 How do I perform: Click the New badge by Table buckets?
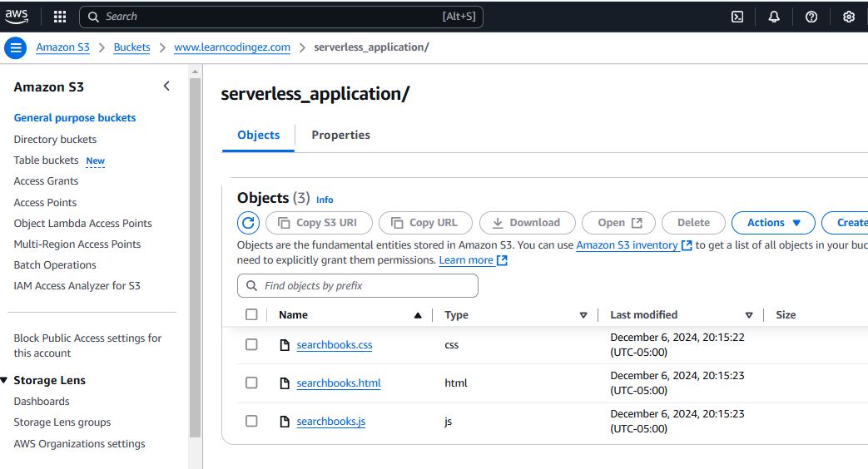(95, 161)
